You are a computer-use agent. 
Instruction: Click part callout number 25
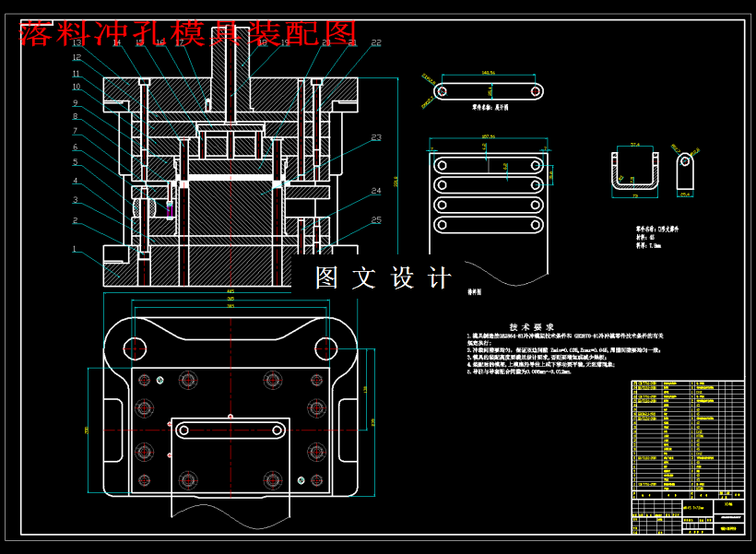376,220
